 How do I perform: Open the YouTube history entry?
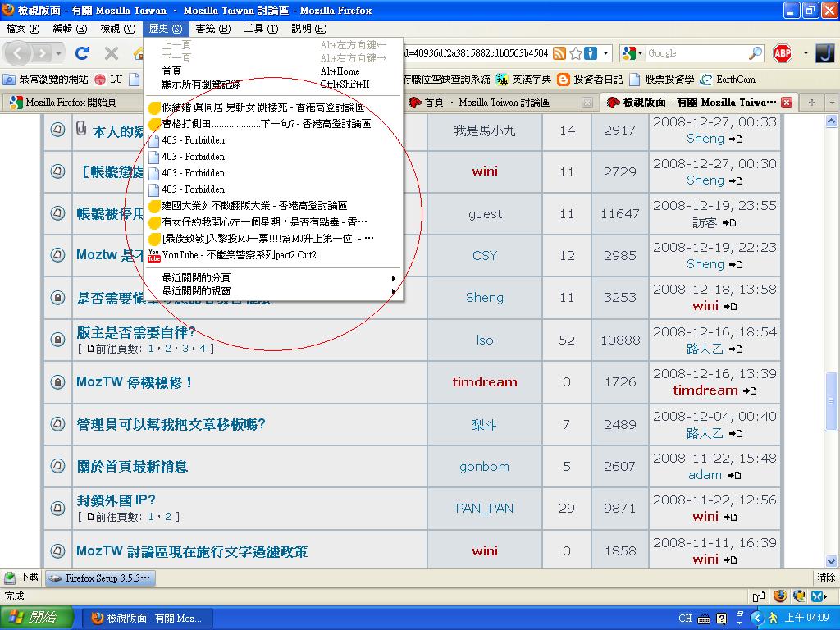click(x=239, y=255)
